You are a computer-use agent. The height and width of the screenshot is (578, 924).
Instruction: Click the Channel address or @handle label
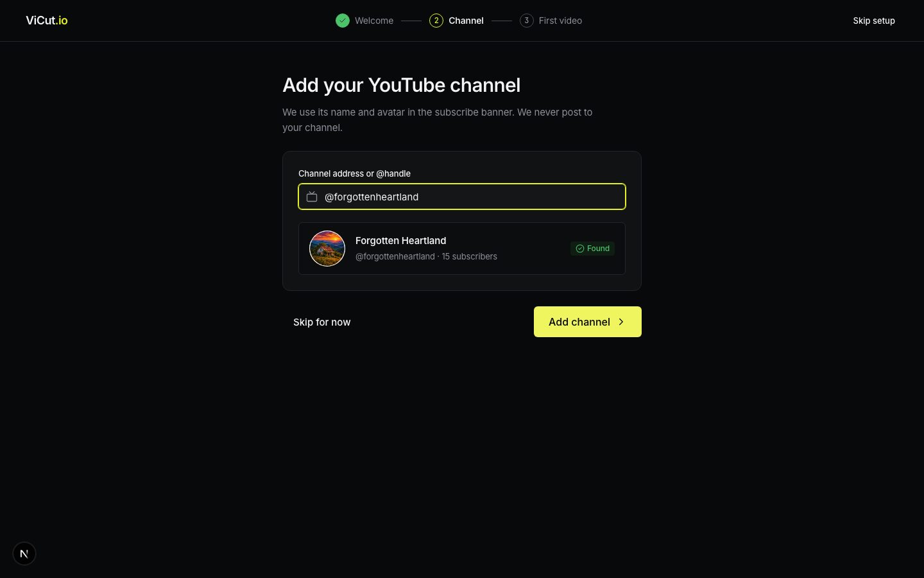tap(354, 173)
